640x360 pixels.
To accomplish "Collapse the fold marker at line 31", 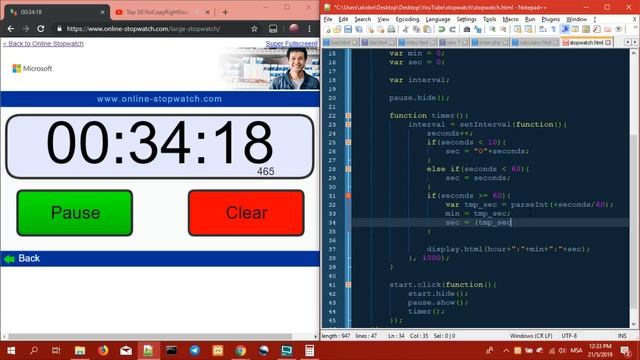I will pyautogui.click(x=348, y=196).
